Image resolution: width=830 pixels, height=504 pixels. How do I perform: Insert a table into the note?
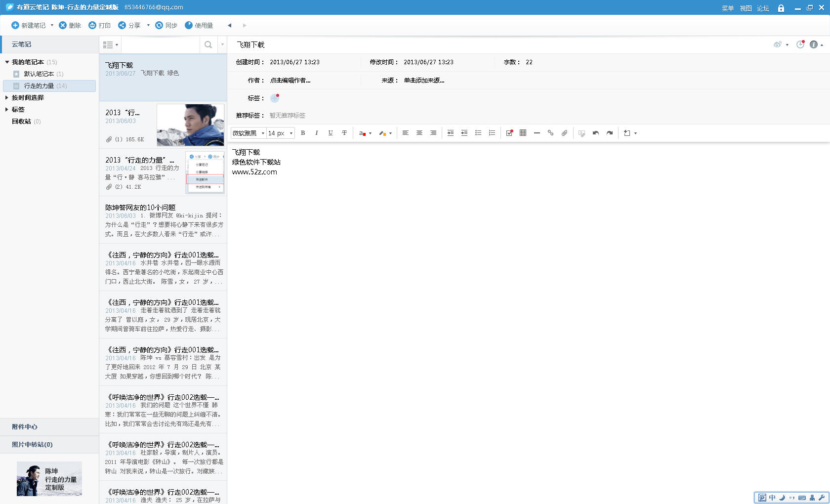[523, 133]
